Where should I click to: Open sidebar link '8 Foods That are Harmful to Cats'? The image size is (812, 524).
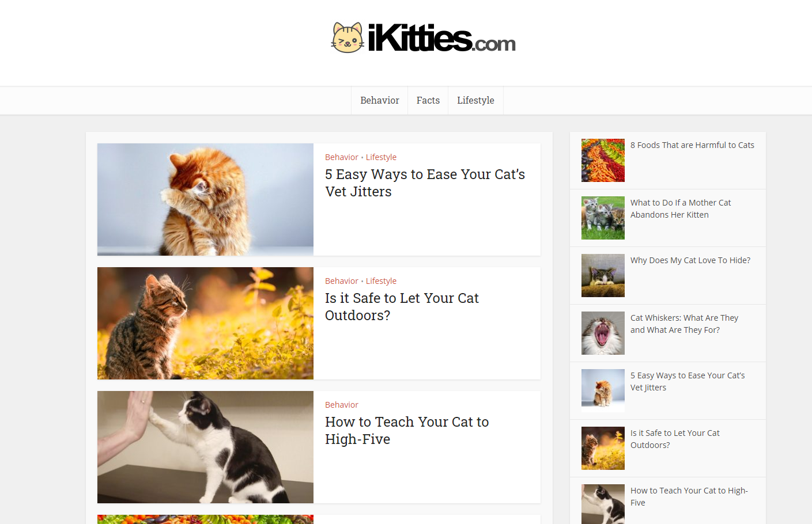692,145
